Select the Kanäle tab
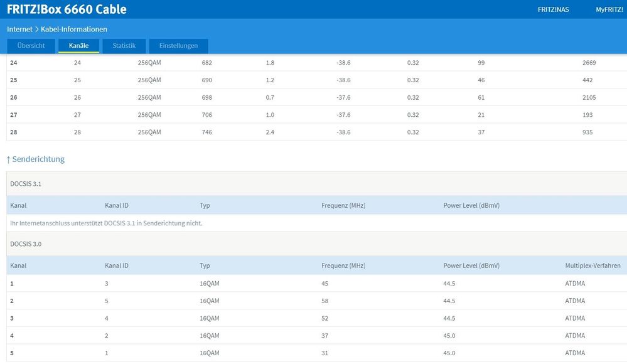This screenshot has height=364, width=627. 79,46
